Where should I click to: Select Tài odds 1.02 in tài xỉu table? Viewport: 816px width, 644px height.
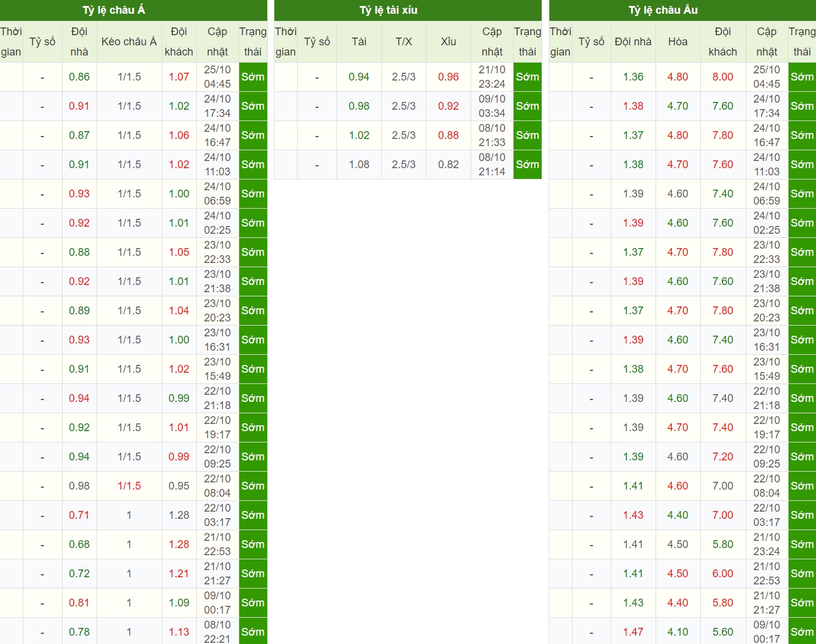[x=359, y=135]
